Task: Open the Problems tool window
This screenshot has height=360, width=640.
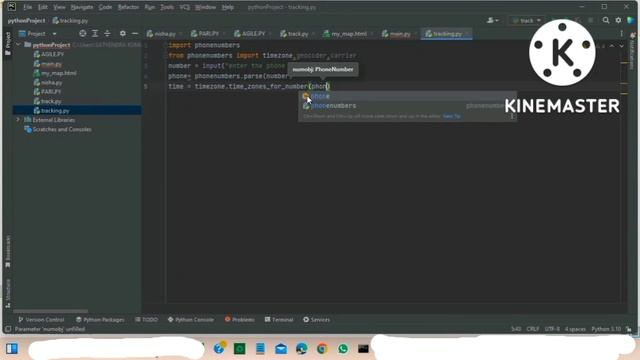Action: [240, 320]
